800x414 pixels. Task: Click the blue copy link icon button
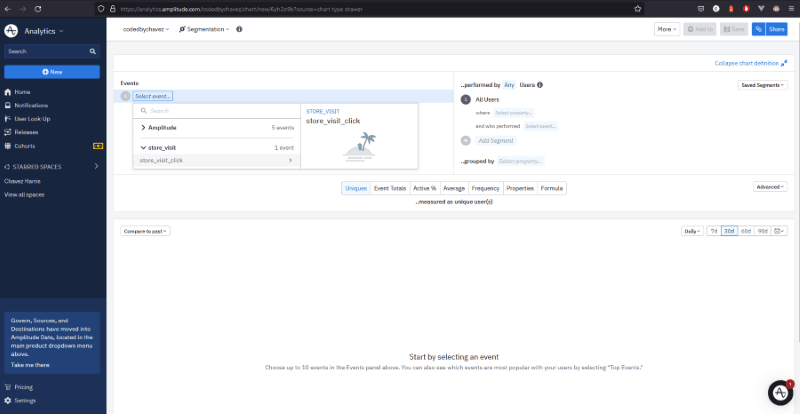pos(759,29)
